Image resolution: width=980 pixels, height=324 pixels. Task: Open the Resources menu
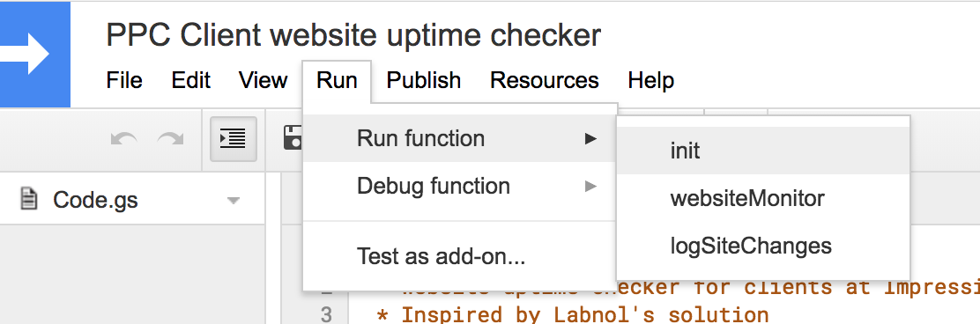pos(545,80)
